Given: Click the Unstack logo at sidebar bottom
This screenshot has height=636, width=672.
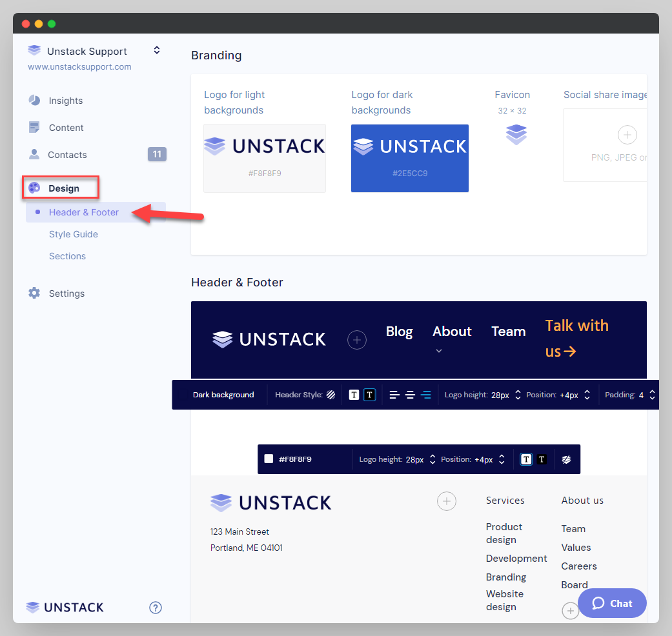Looking at the screenshot, I should (64, 607).
